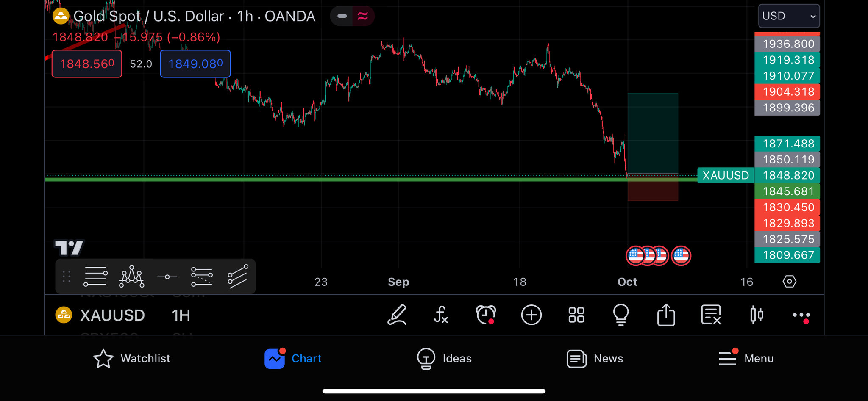The width and height of the screenshot is (868, 401).
Task: Create a price alert with alarm clock icon
Action: pos(486,315)
